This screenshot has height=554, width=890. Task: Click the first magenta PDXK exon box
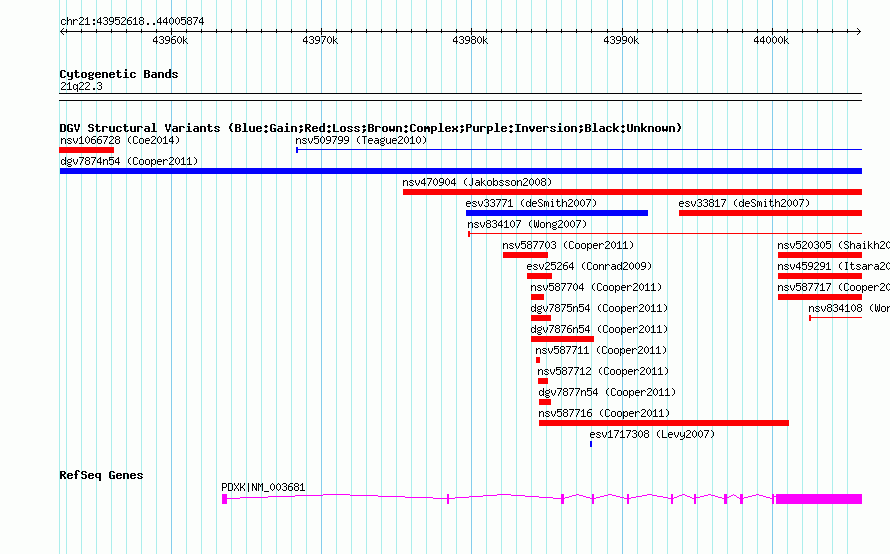224,499
